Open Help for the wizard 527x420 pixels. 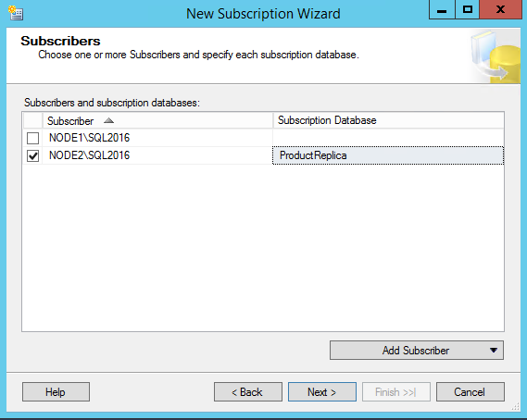pos(56,392)
